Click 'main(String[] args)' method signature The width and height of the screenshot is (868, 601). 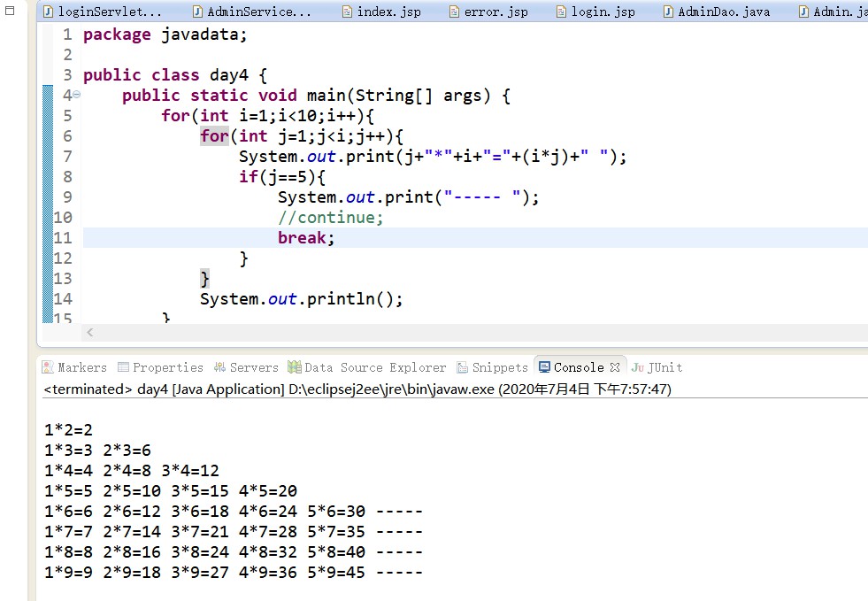[398, 96]
